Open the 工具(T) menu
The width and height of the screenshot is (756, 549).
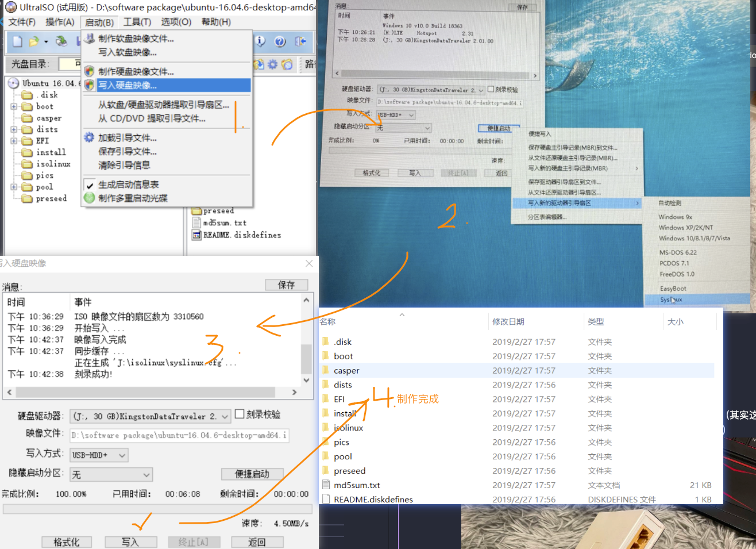pos(137,22)
